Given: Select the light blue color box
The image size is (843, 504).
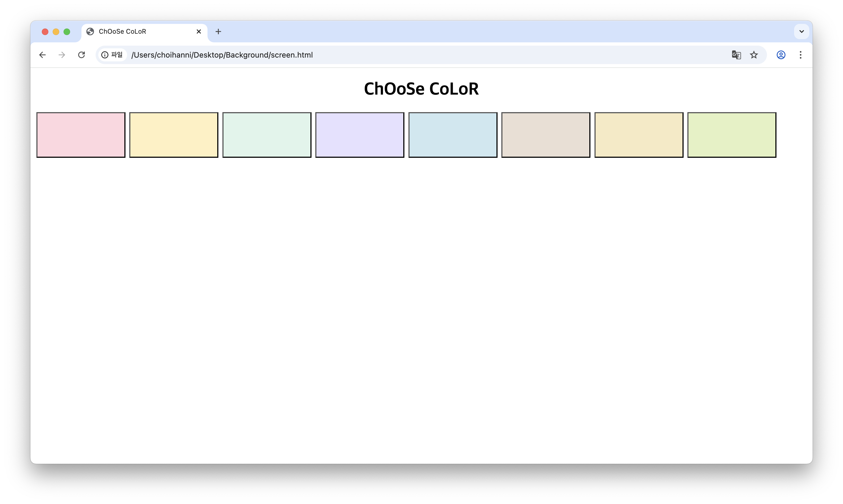Looking at the screenshot, I should tap(453, 135).
